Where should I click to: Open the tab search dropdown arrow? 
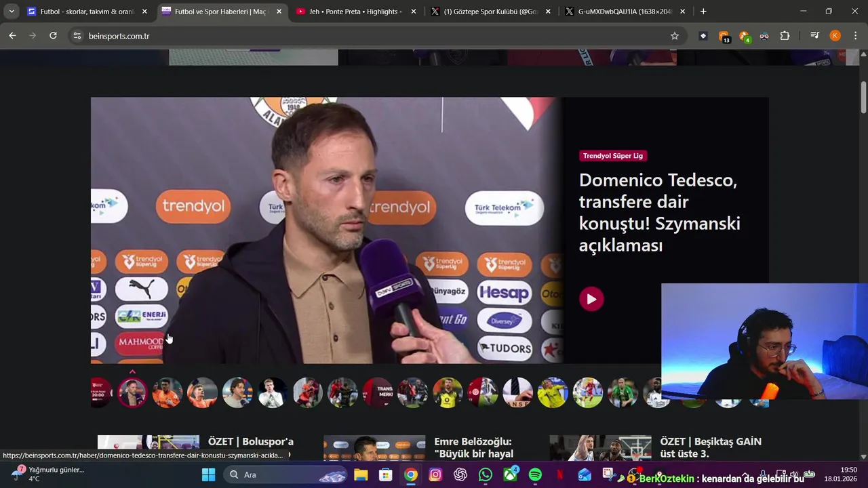12,12
